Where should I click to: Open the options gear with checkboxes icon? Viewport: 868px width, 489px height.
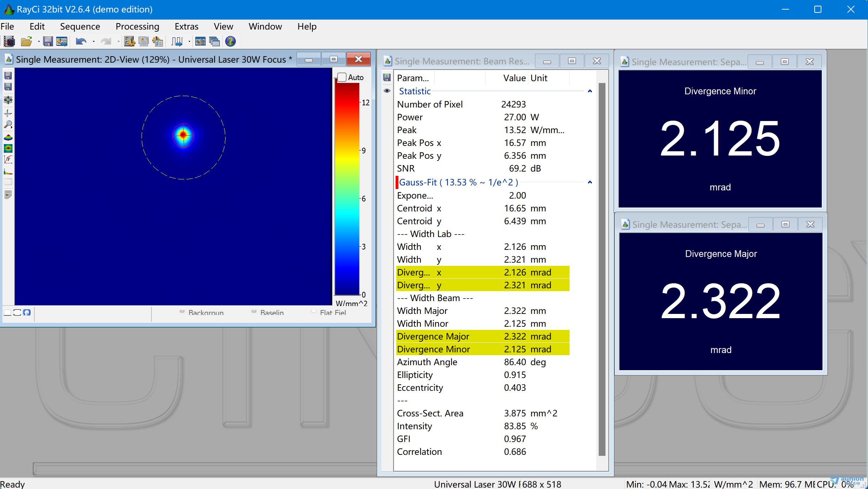[129, 42]
